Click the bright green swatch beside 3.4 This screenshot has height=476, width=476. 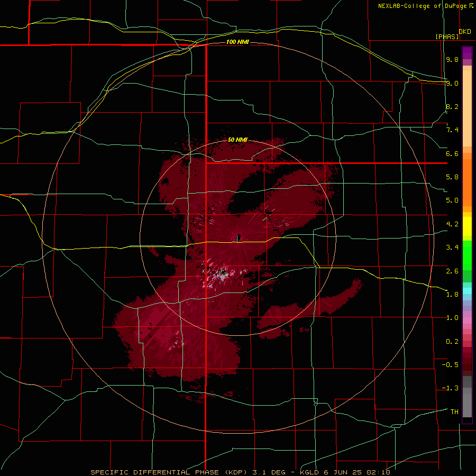(x=467, y=255)
